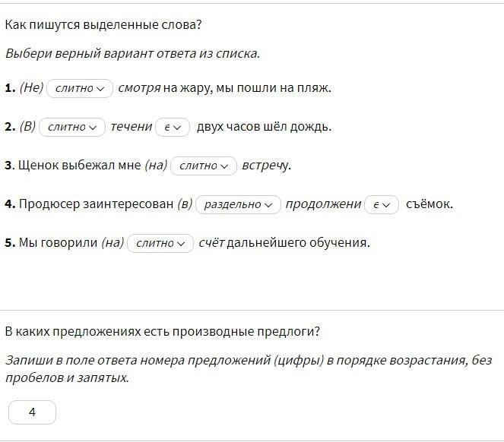
Task: Click the word 'смотря' in sentence 1
Action: click(x=139, y=88)
